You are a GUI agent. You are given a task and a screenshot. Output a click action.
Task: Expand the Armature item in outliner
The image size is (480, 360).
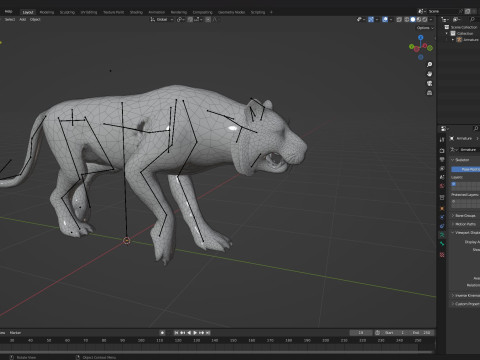point(453,40)
